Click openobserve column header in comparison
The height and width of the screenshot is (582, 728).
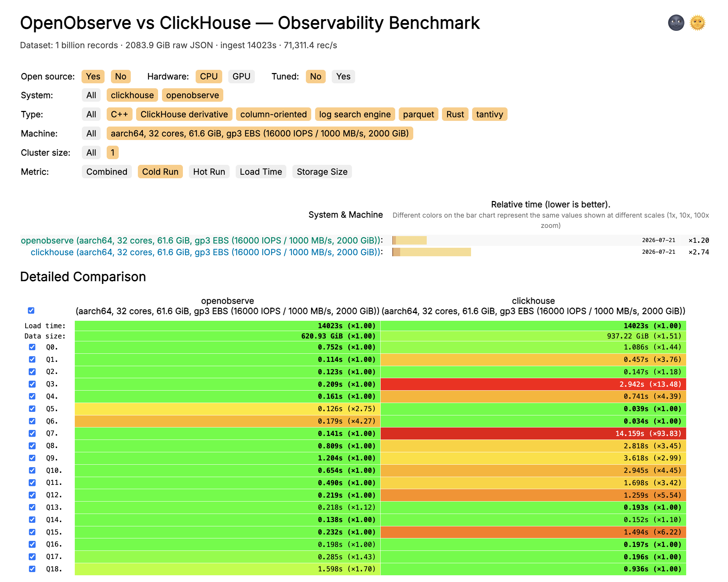pyautogui.click(x=228, y=306)
